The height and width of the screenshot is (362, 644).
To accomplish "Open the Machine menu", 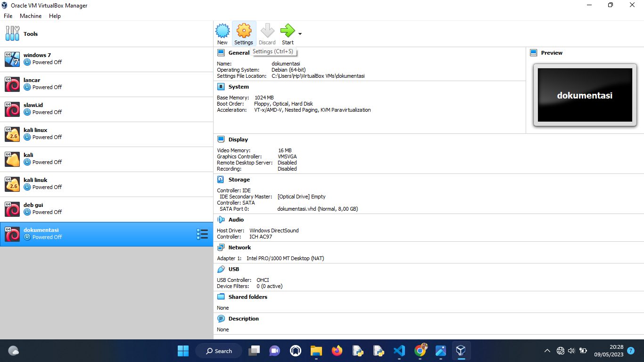I will point(31,16).
